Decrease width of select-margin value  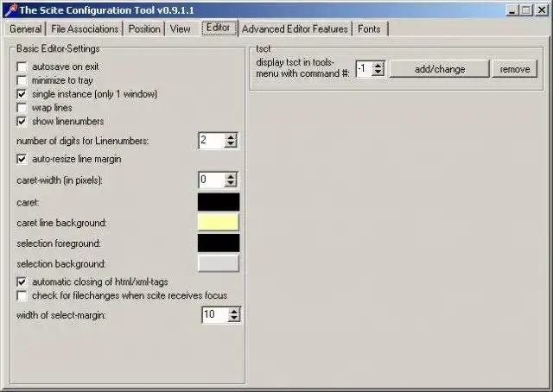234,318
